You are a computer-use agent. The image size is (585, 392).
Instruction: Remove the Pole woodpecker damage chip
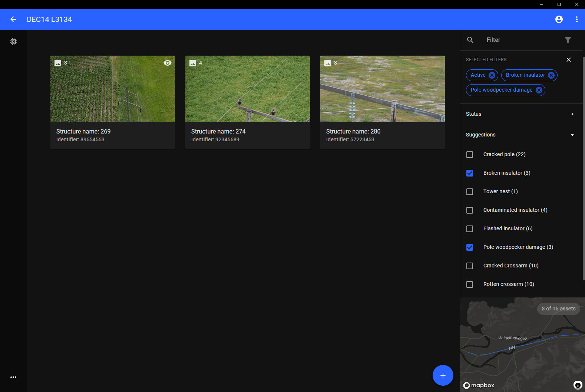[539, 90]
